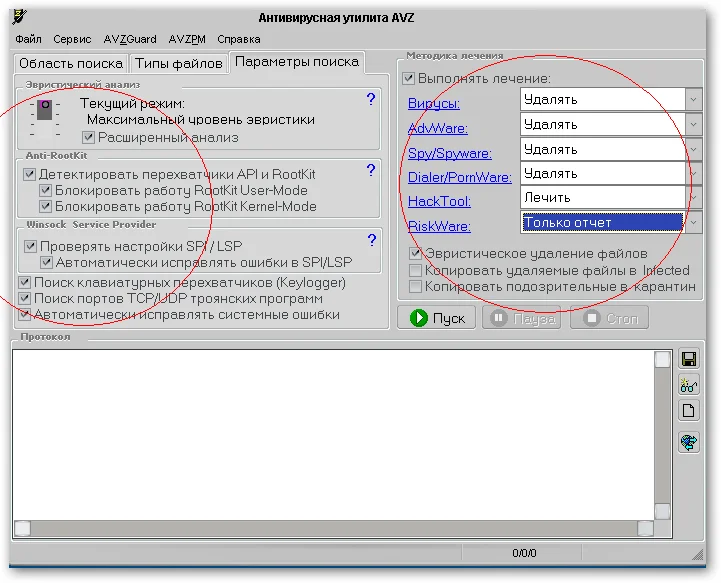Open help for Winsock Service Provider section
The image size is (721, 583).
tap(372, 240)
